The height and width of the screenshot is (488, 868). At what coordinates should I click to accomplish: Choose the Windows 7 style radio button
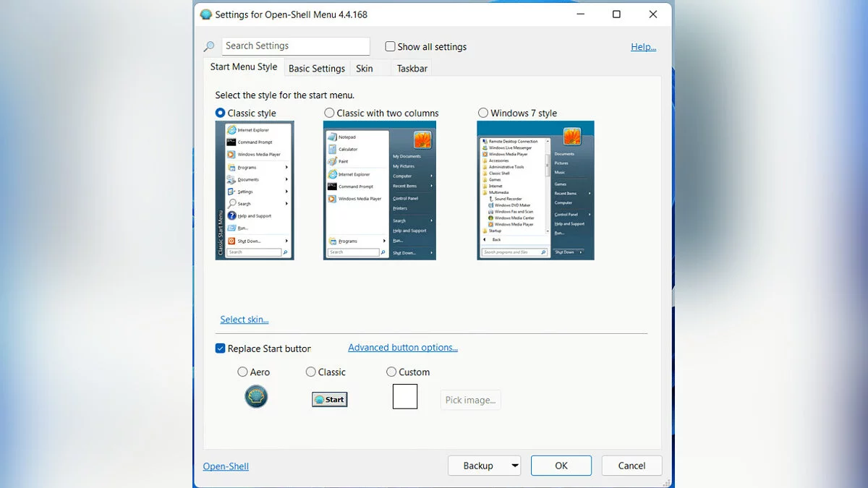click(x=483, y=113)
